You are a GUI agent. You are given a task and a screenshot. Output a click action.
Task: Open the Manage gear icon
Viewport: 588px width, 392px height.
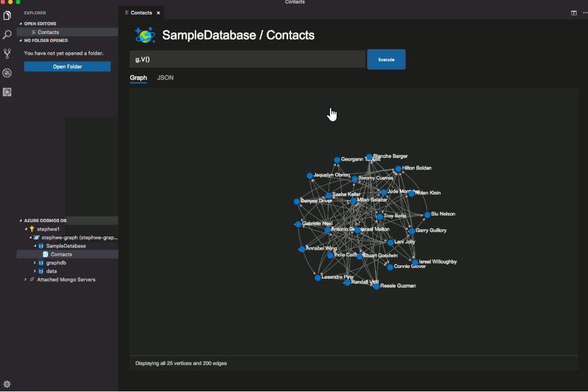click(7, 384)
